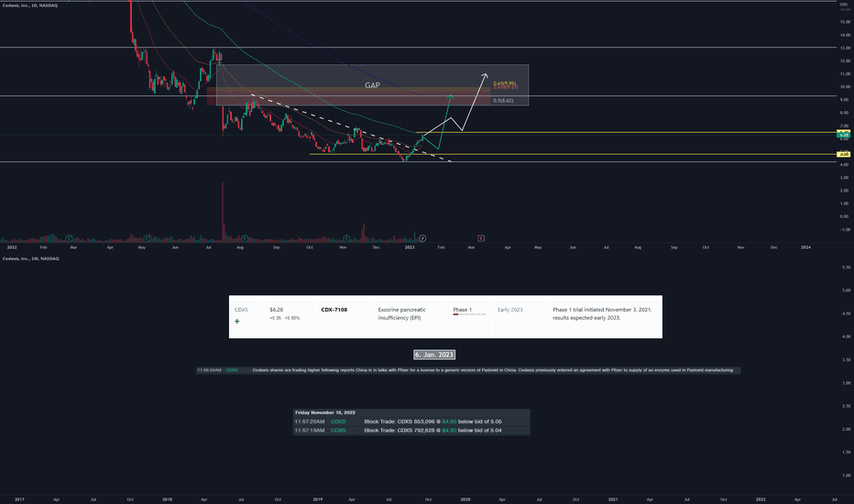The height and width of the screenshot is (504, 854).
Task: Click the 2021 label on the weekly time axis
Action: (613, 499)
